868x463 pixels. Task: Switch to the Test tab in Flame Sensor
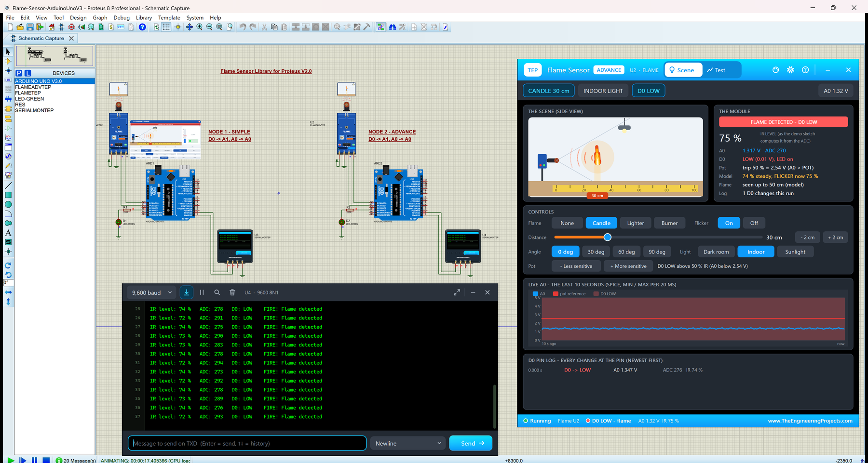click(717, 70)
